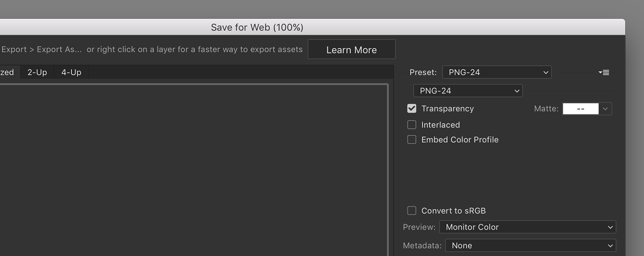Click the Preset label text
Image resolution: width=644 pixels, height=256 pixels.
tap(423, 73)
